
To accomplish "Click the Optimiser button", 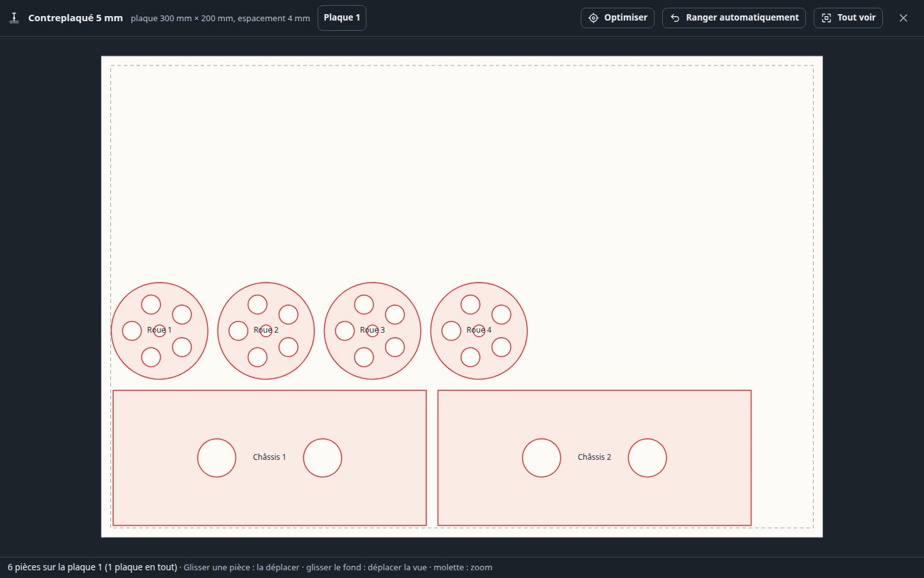I will click(617, 18).
